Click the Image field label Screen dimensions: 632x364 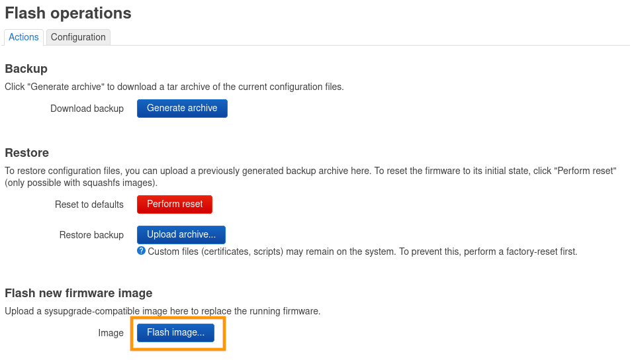pyautogui.click(x=111, y=333)
